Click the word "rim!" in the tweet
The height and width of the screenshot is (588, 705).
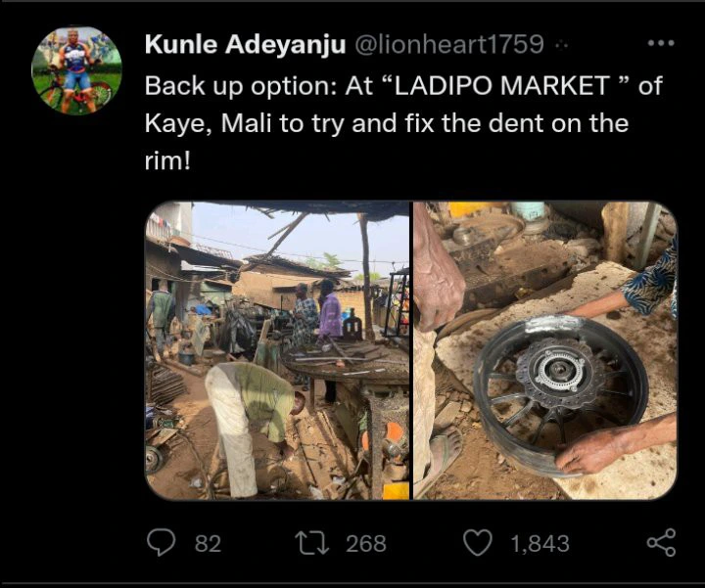click(x=167, y=162)
